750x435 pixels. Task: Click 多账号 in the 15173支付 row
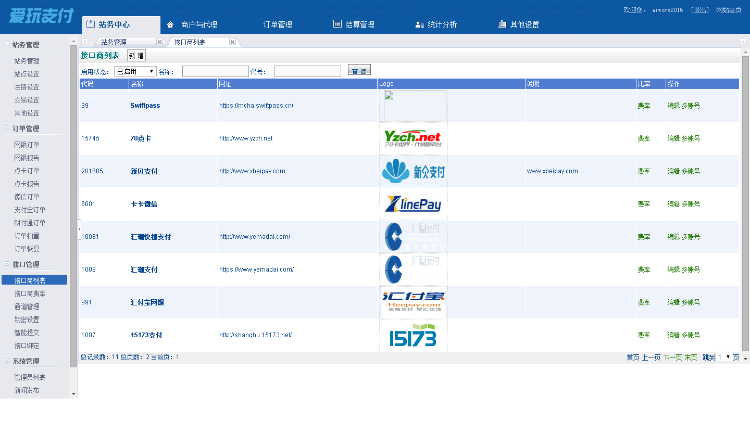[x=691, y=335]
